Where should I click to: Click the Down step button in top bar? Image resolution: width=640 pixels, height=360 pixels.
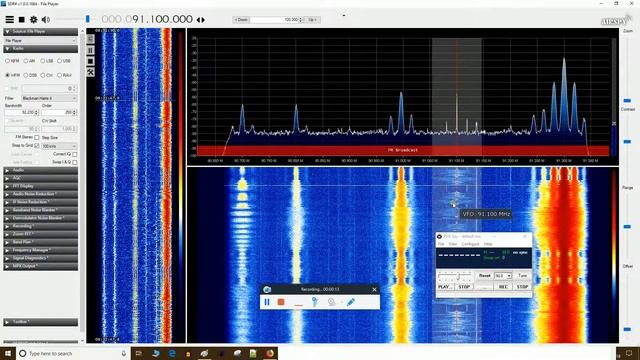241,20
